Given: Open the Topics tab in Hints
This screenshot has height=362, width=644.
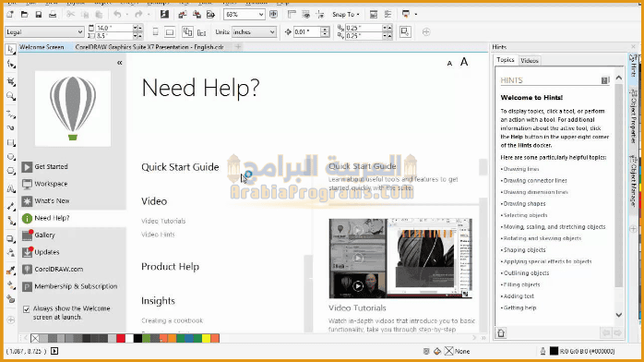Looking at the screenshot, I should pos(506,60).
